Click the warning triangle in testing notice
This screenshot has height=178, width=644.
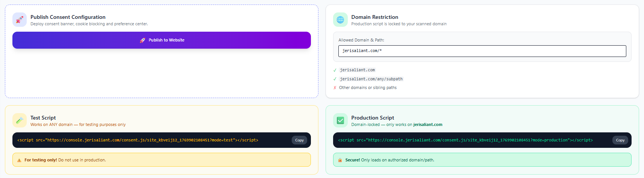[x=19, y=160]
